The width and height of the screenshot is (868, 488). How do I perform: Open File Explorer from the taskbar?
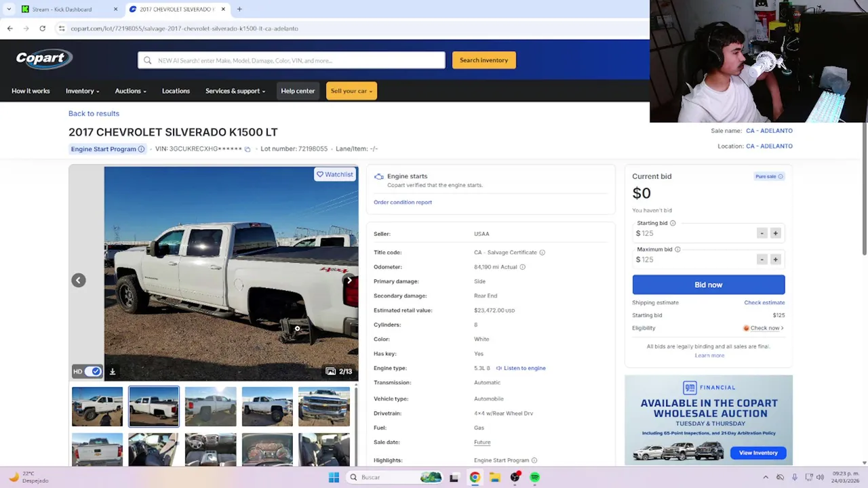495,477
